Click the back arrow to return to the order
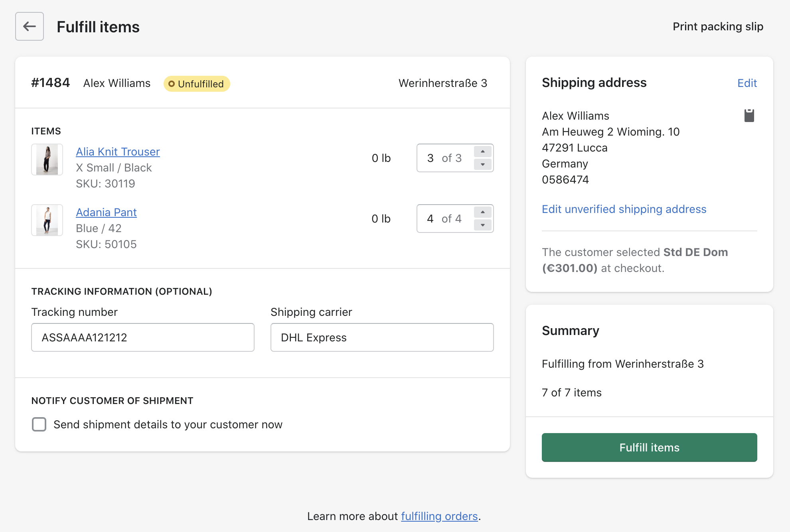 pos(29,26)
